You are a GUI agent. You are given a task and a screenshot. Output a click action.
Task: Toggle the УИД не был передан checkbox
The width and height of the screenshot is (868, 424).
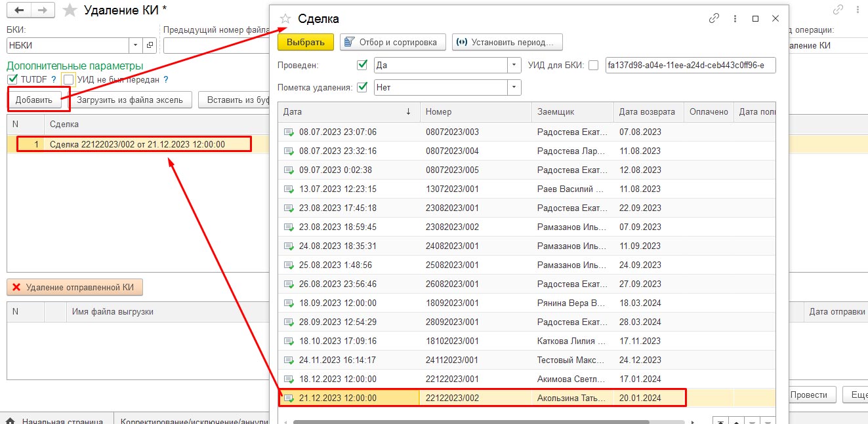coord(69,79)
